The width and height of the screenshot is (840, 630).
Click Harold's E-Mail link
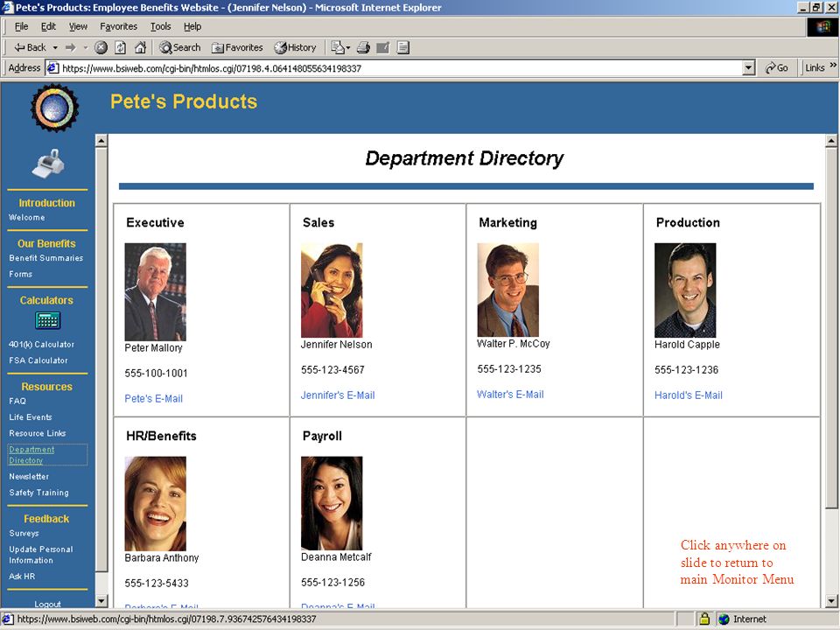(x=689, y=395)
